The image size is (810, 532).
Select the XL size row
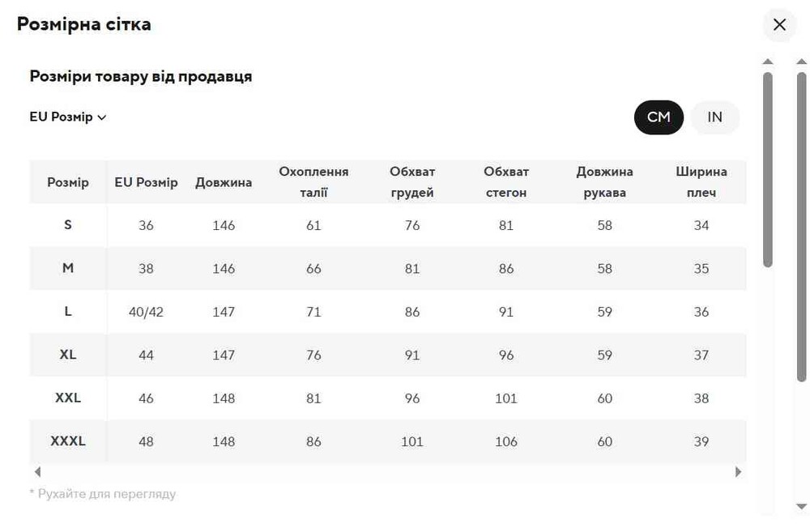[x=68, y=355]
